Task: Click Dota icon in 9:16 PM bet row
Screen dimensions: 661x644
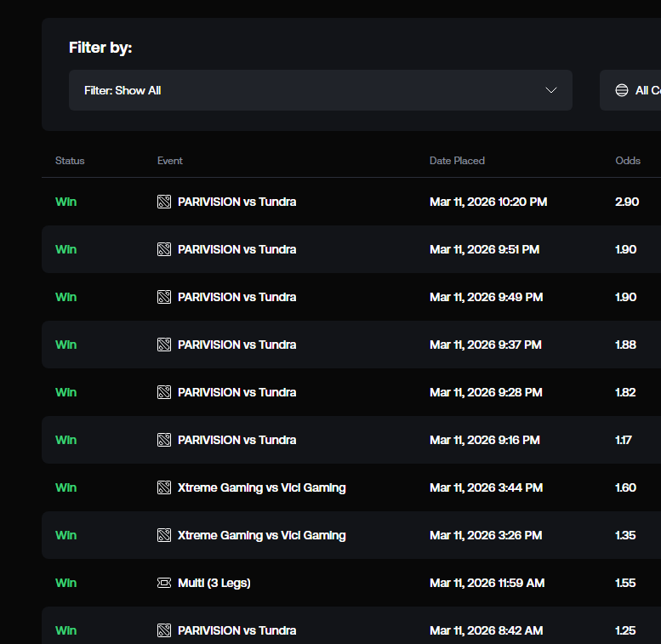Action: click(164, 440)
